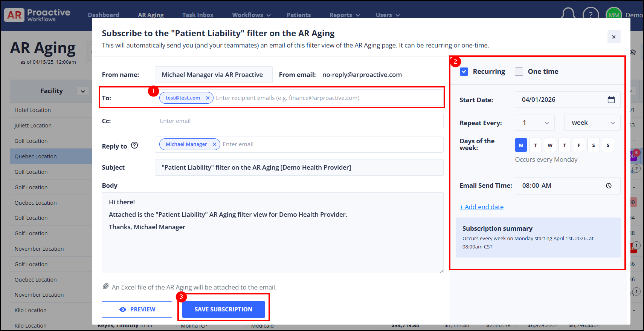Click the Save Subscription button

point(223,310)
